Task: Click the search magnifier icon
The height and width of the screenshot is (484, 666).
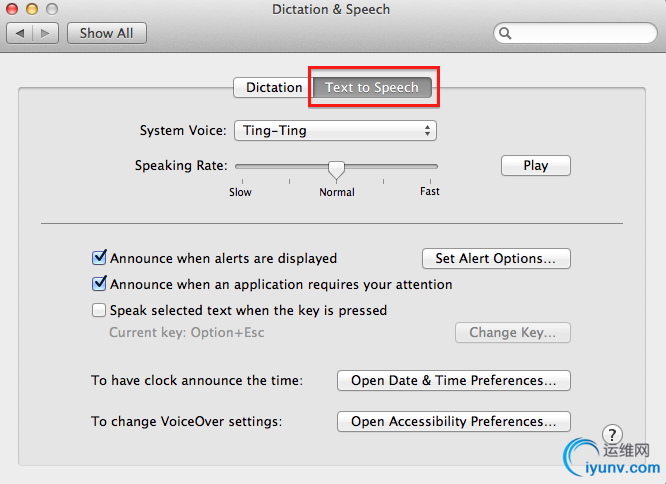Action: pos(506,33)
